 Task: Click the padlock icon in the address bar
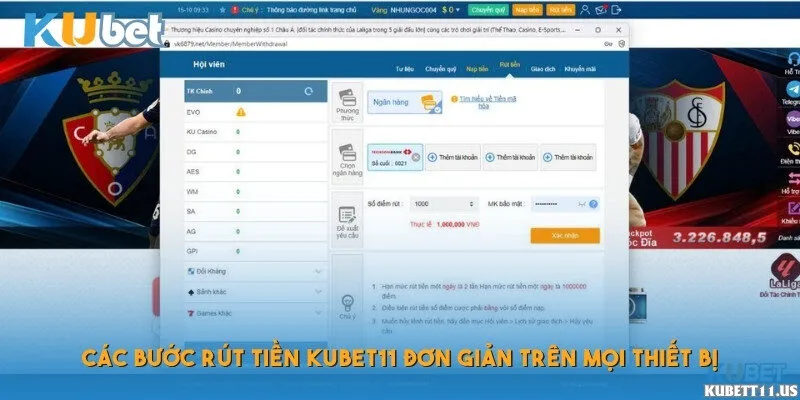166,44
